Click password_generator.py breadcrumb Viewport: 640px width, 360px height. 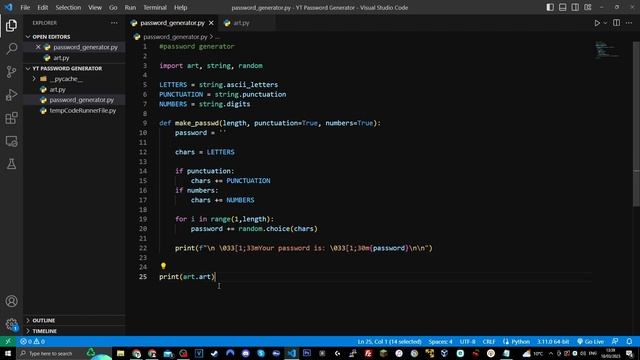tap(175, 37)
